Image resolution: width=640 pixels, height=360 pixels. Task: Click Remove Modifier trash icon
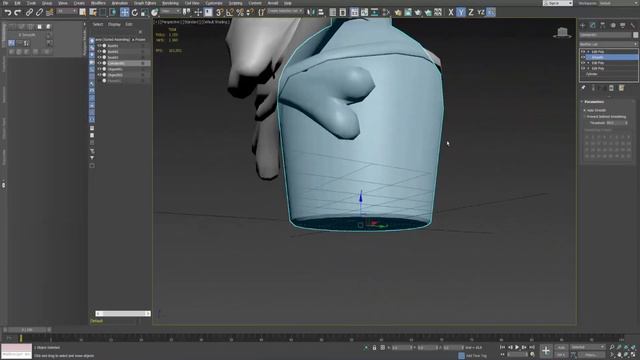[x=611, y=88]
